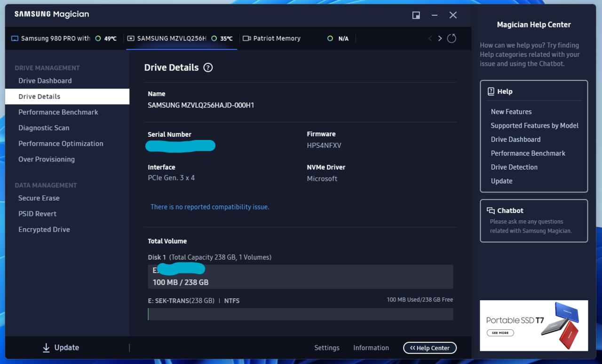Click the Update download arrow icon
This screenshot has height=364, width=602.
(46, 348)
